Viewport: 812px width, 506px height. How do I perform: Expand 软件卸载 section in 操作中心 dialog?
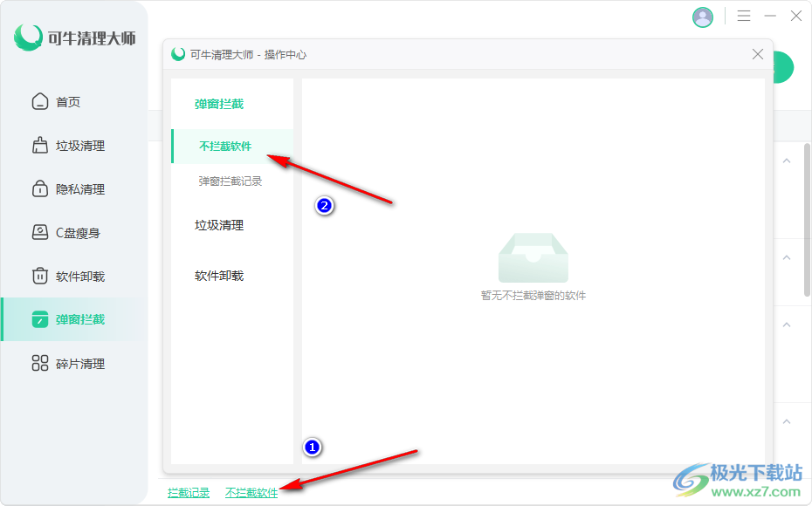point(219,276)
